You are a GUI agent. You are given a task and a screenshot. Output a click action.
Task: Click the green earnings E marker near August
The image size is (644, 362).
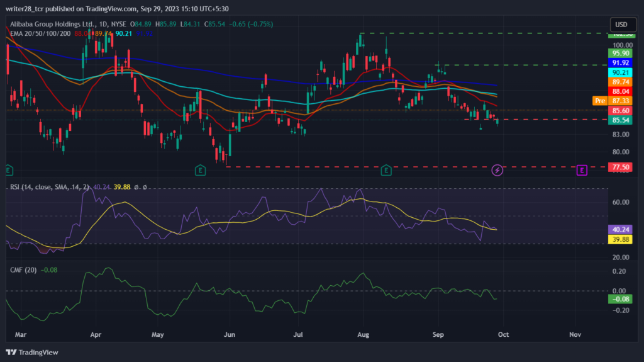point(386,170)
